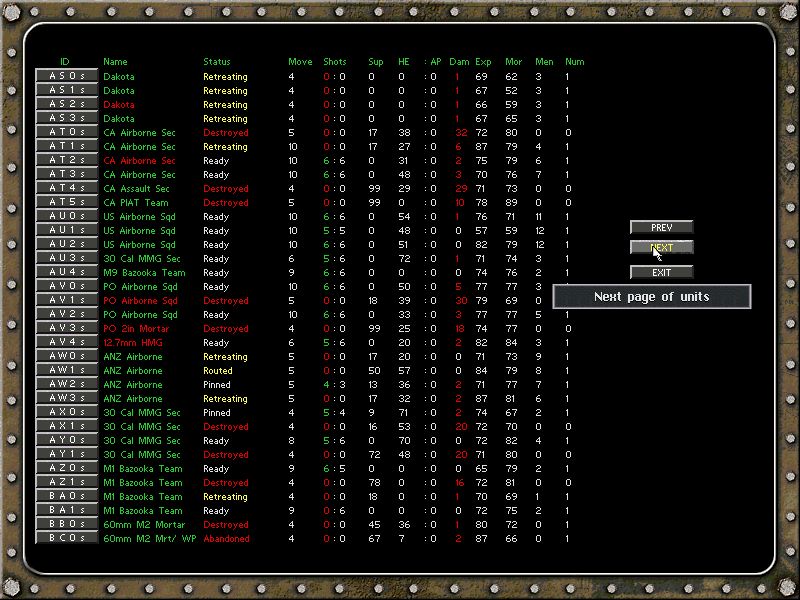
Task: Select unit ID button AU2
Action: pyautogui.click(x=66, y=244)
